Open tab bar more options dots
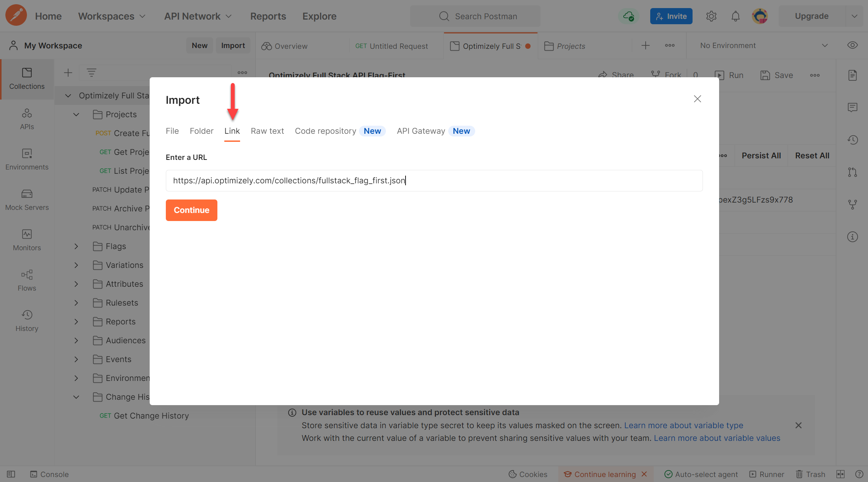 pyautogui.click(x=669, y=45)
